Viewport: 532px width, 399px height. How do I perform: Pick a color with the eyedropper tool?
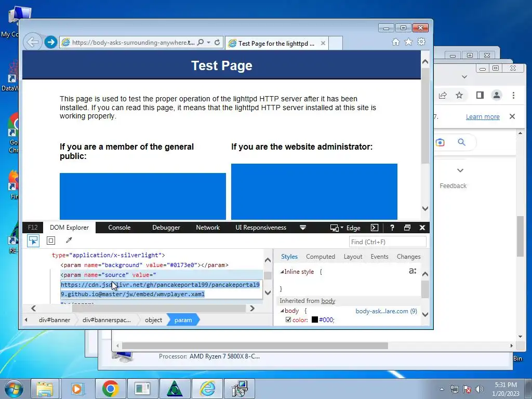coord(69,241)
